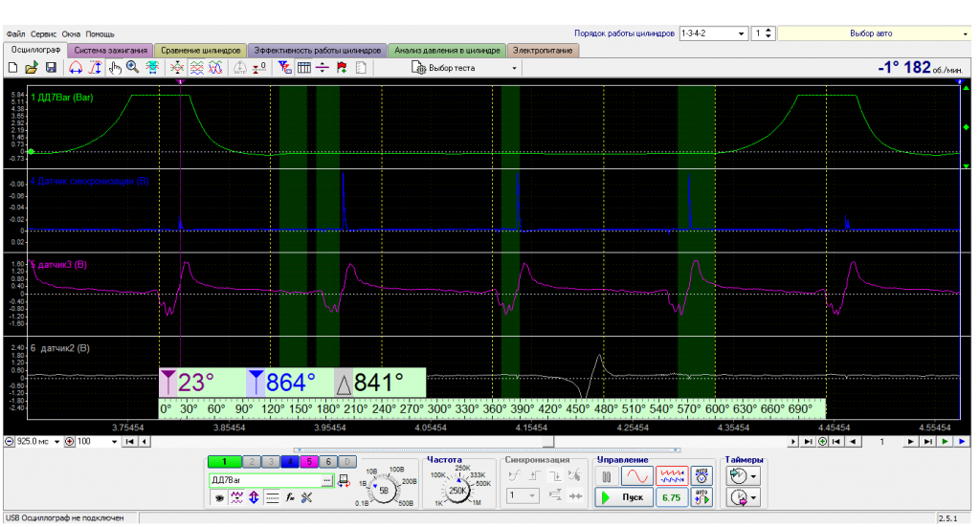This screenshot has height=527, width=980.
Task: Open the synchronization channel dropdown showing 1
Action: [x=523, y=495]
